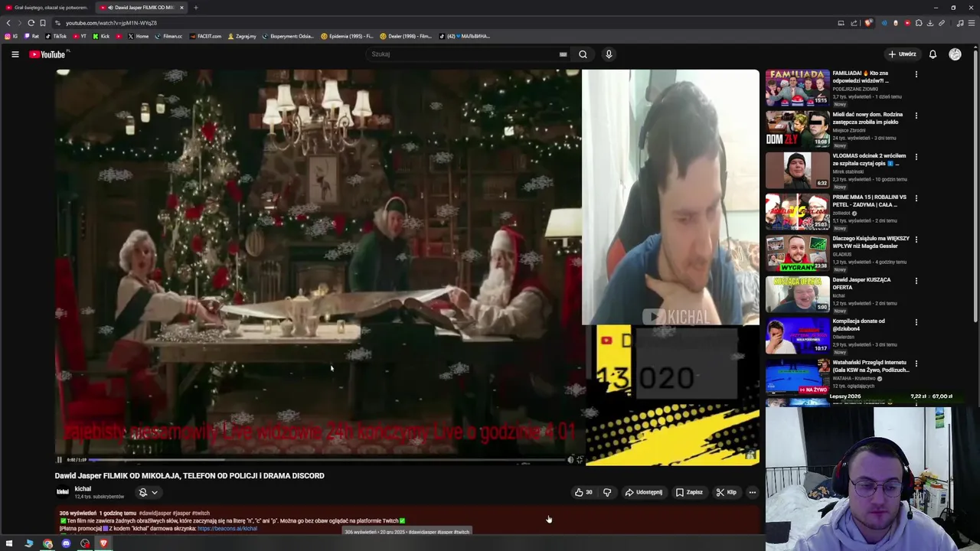Open the VLOGMAS odcinek 2 thumbnail
This screenshot has height=551, width=980.
(x=797, y=170)
